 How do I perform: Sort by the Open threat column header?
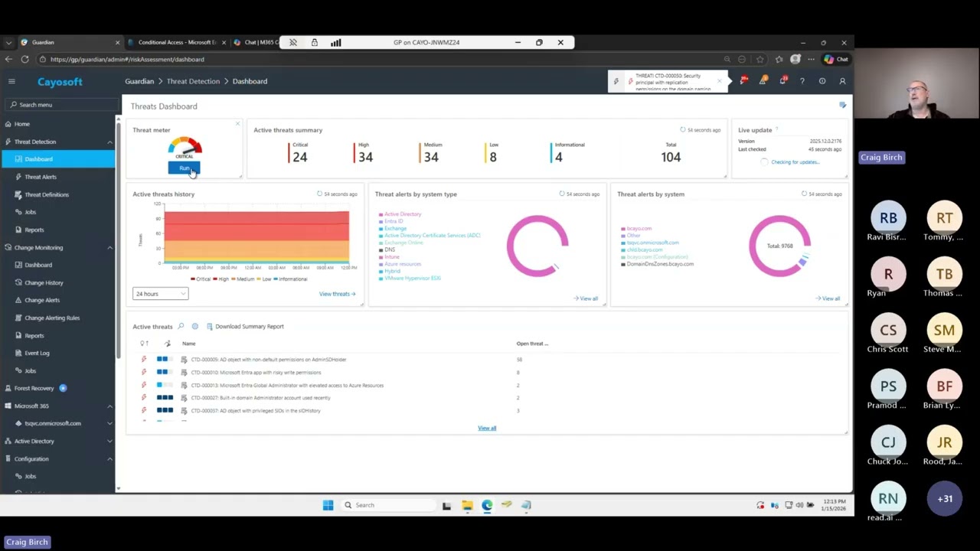(532, 344)
